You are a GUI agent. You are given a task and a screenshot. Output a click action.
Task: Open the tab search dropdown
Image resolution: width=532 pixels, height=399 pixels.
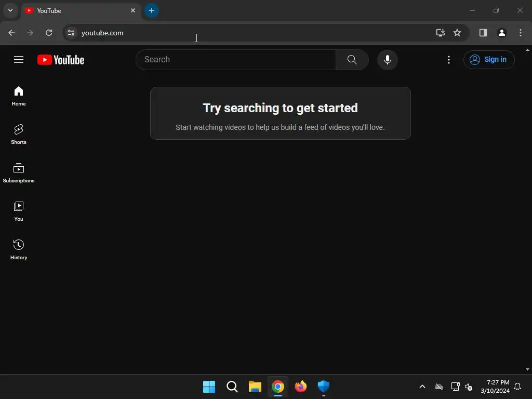tap(10, 10)
